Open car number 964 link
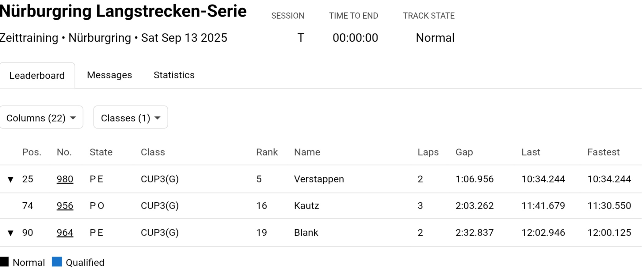This screenshot has height=274, width=644. pyautogui.click(x=65, y=233)
